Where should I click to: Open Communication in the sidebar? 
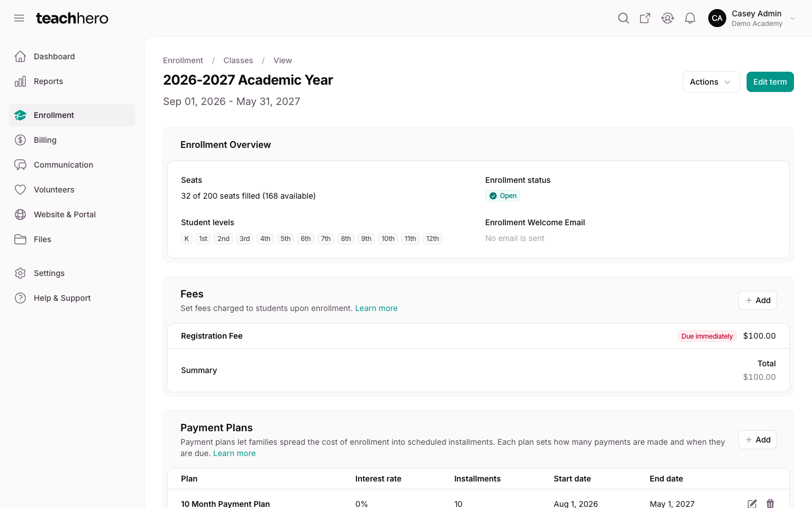tap(72, 165)
